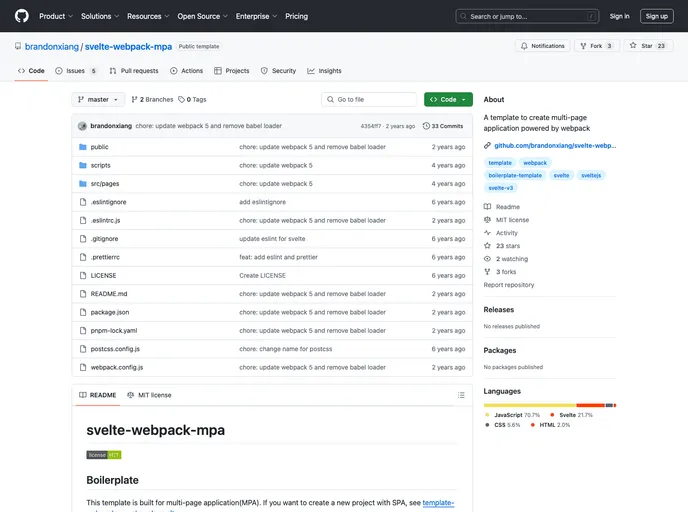
Task: Open 'Create LICENSE' commit message
Action: pos(262,276)
